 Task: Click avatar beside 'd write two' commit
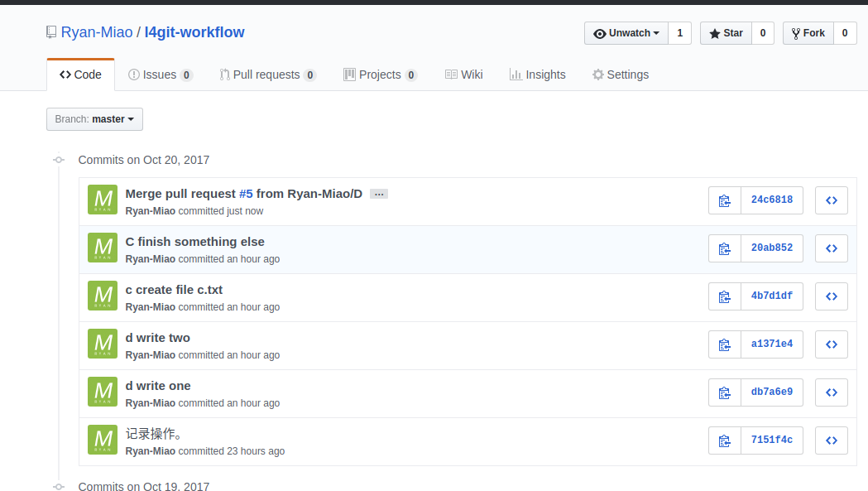(x=103, y=344)
